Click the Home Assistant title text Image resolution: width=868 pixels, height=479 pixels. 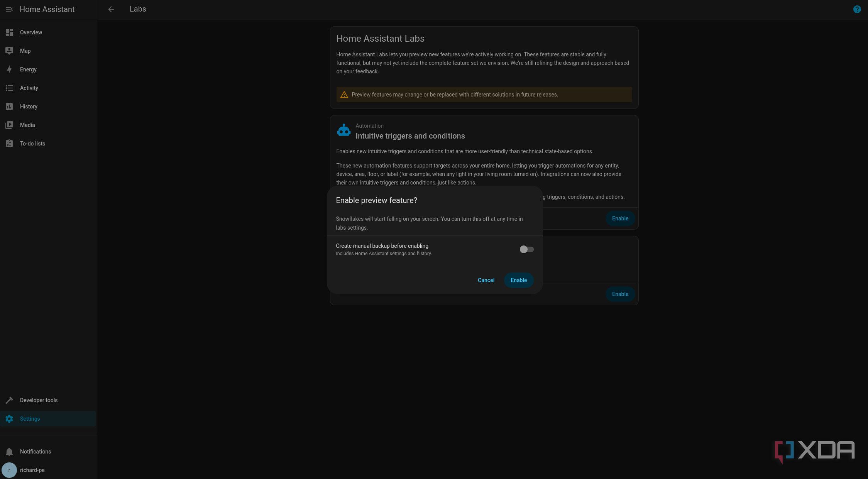[x=47, y=9]
